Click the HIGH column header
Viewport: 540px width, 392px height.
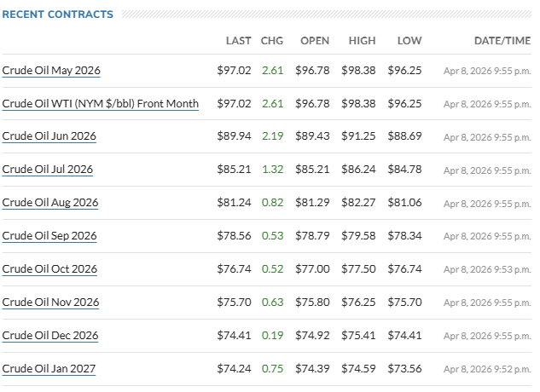(x=362, y=41)
